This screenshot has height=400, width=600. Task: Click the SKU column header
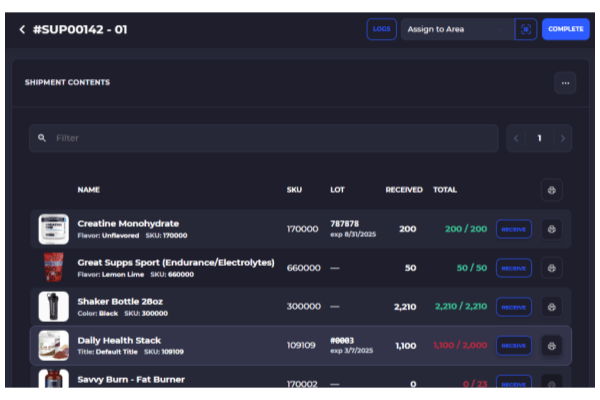[294, 190]
